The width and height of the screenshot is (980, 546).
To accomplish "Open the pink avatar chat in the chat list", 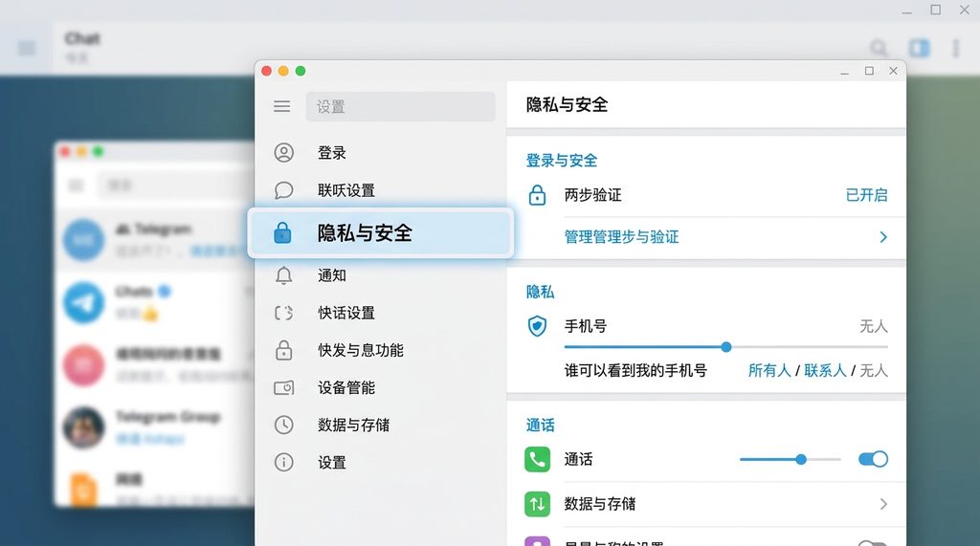I will [x=84, y=365].
